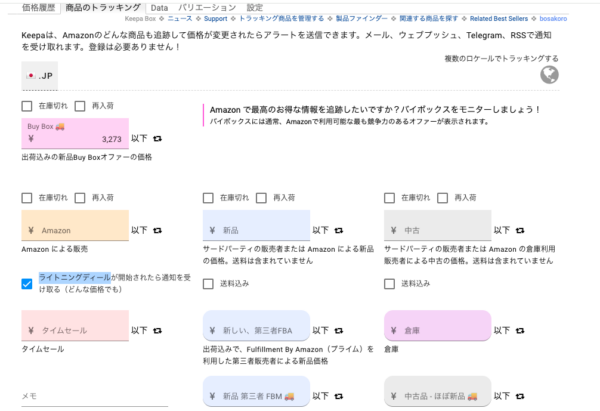The image size is (600, 411).
Task: Click the toggle arrows icon beside Buy Box price
Action: tap(157, 139)
